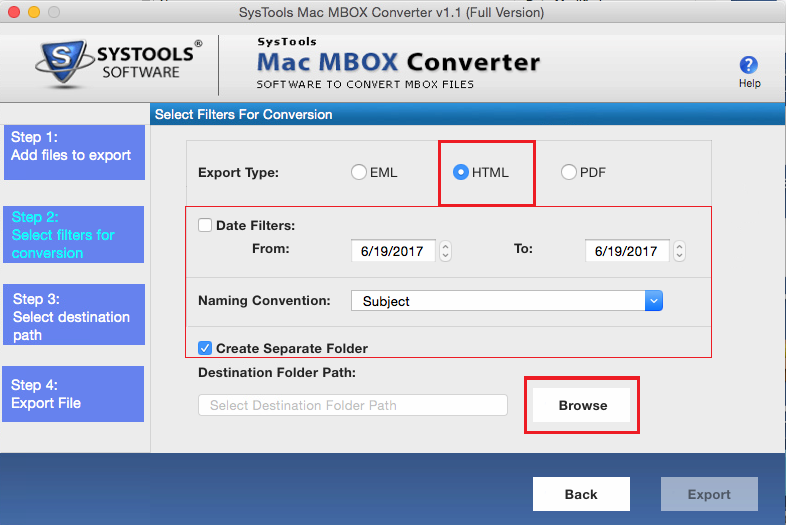Select the PDF export type
This screenshot has width=786, height=525.
[569, 172]
